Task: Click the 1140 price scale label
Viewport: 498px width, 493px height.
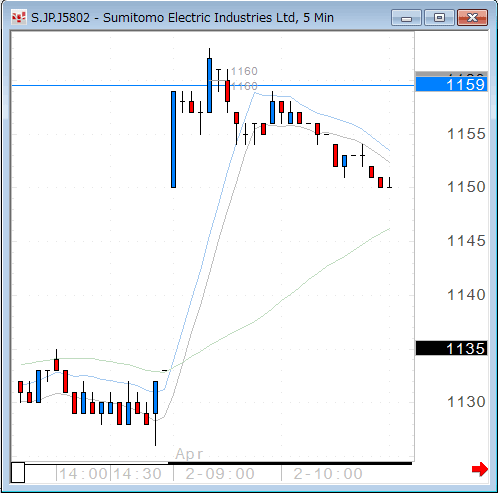Action: tap(466, 295)
